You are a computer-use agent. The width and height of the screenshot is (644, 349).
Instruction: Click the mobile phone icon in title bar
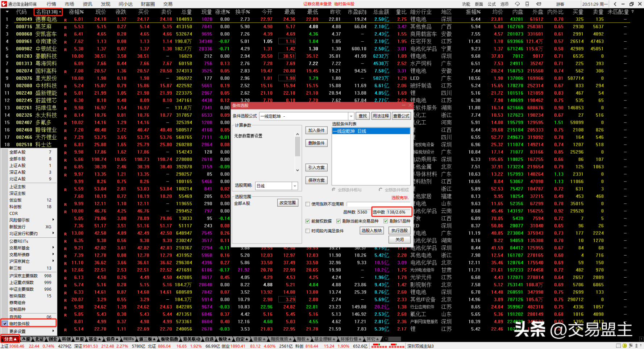527,4
